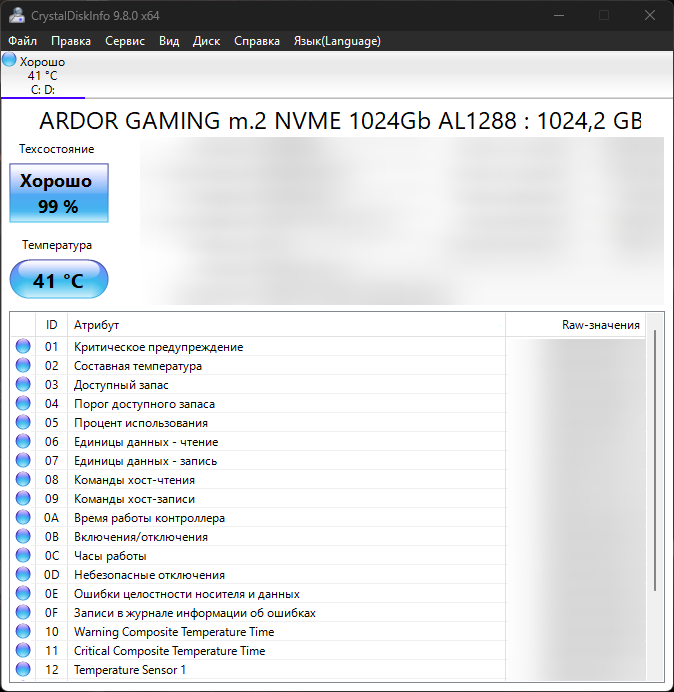The width and height of the screenshot is (674, 692).
Task: Click status orb for Небезопасные отключения row
Action: (23, 575)
